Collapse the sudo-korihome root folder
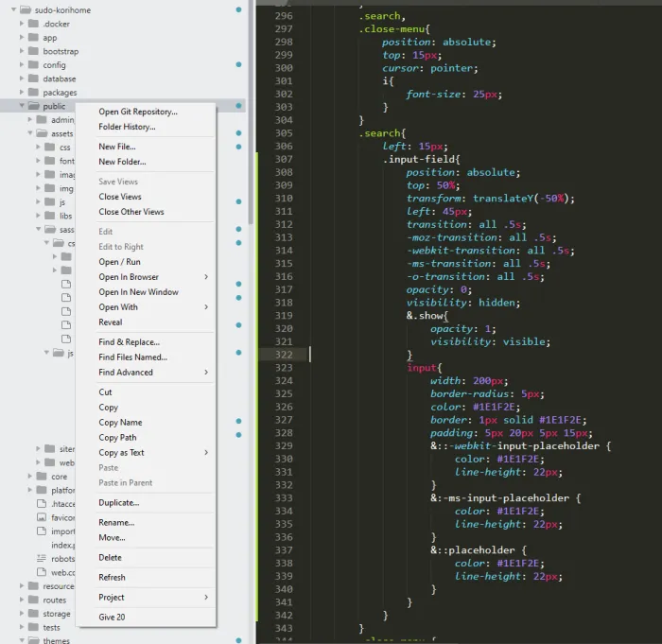662x644 pixels. coord(13,9)
